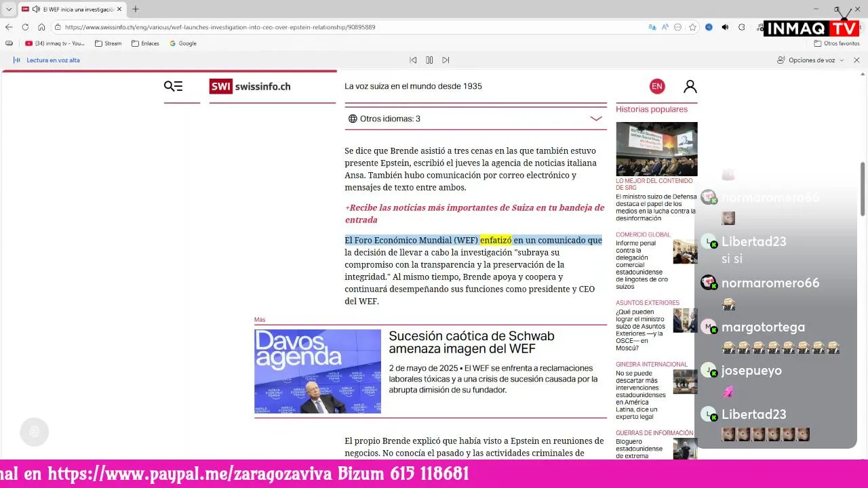The height and width of the screenshot is (488, 868).
Task: Click 'LO MEJOR DEL CONTENIDO DE SRG' label
Action: point(654,184)
